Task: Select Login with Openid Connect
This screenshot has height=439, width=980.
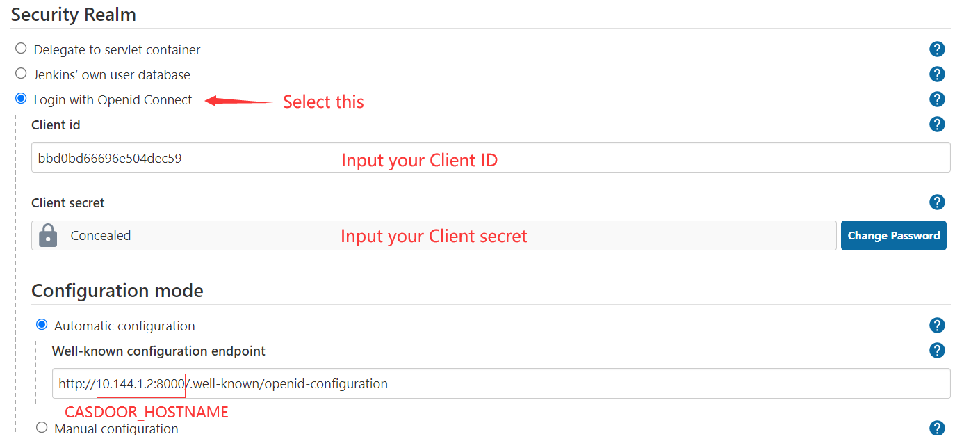Action: 20,98
